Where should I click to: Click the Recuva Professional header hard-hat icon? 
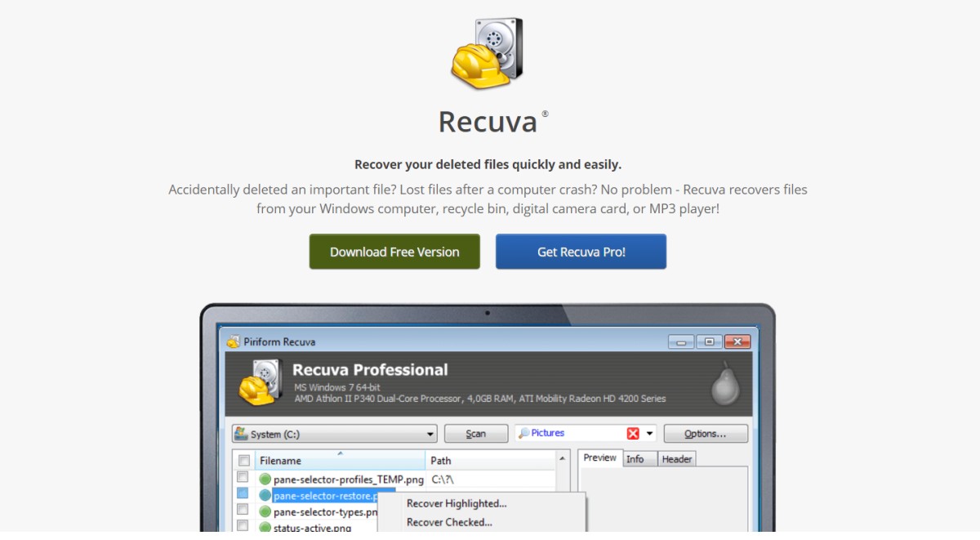261,382
